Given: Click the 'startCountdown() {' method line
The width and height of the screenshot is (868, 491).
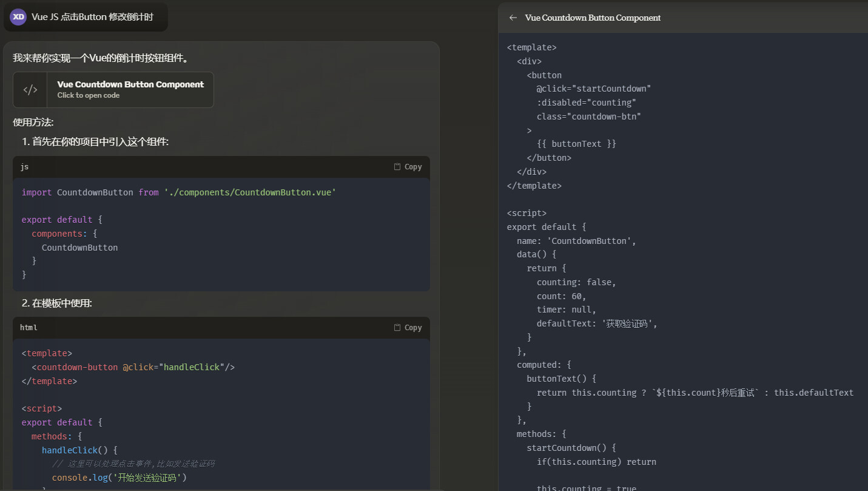Looking at the screenshot, I should [x=571, y=448].
